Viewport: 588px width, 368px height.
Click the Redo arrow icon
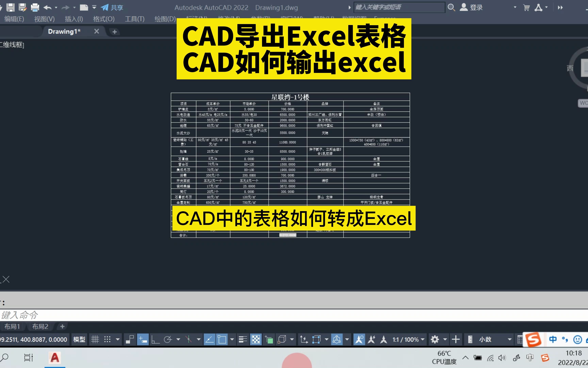[x=65, y=7]
